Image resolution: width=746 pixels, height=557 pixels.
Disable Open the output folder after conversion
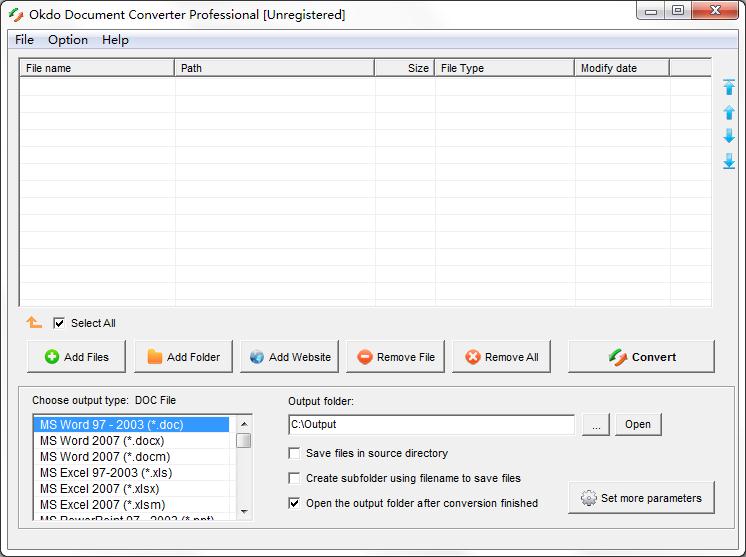click(x=294, y=503)
